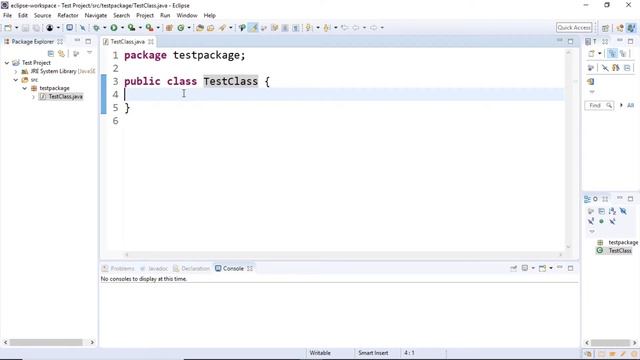Image resolution: width=640 pixels, height=360 pixels.
Task: Click the All link in Task List
Action: click(631, 106)
